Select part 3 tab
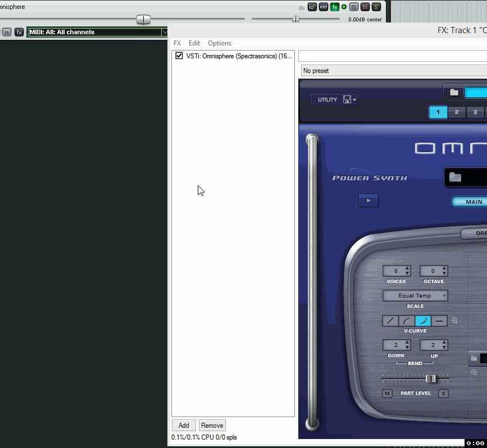Image resolution: width=487 pixels, height=448 pixels. click(475, 112)
